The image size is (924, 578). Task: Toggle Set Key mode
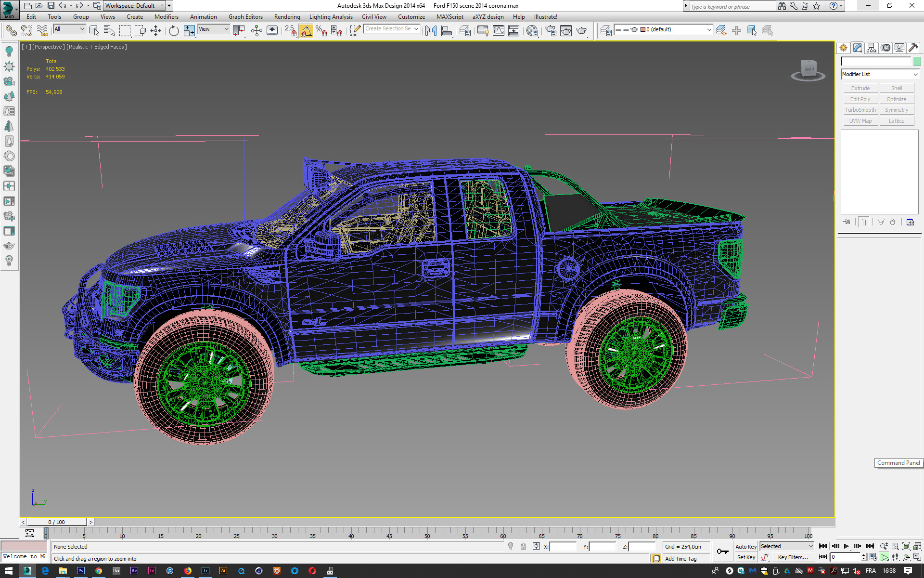pyautogui.click(x=745, y=557)
